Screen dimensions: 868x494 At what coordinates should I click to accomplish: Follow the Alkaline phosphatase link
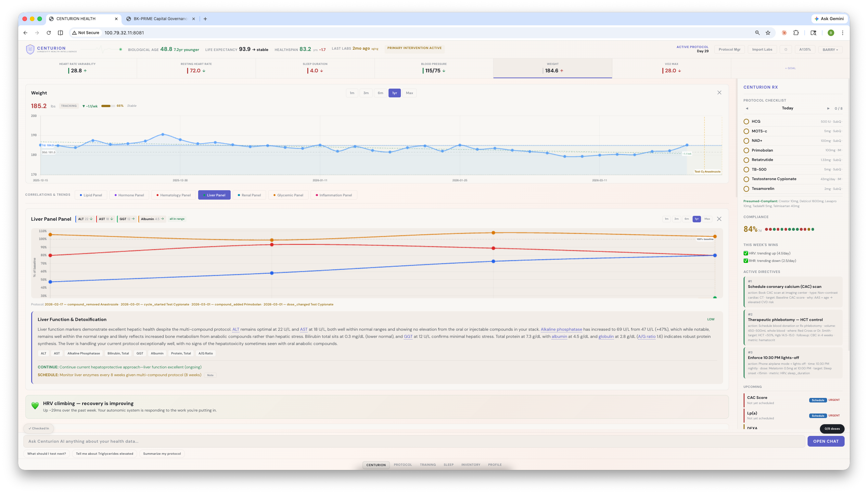(x=561, y=329)
